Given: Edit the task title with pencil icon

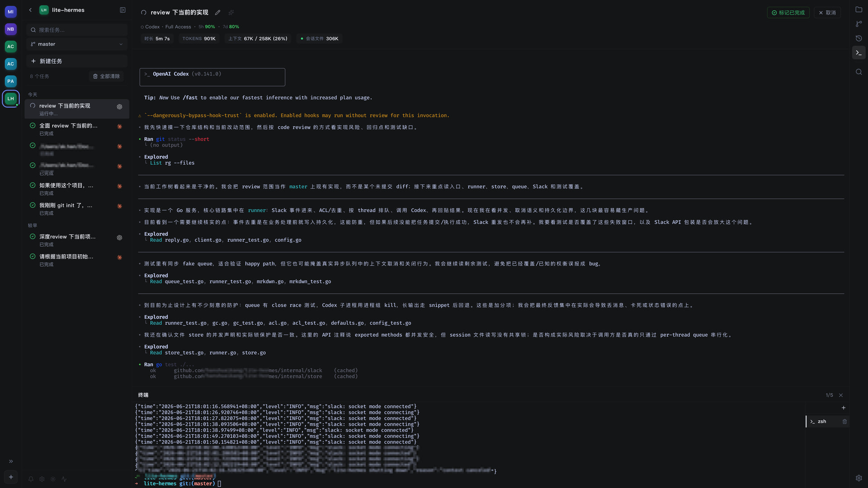Looking at the screenshot, I should [x=217, y=13].
